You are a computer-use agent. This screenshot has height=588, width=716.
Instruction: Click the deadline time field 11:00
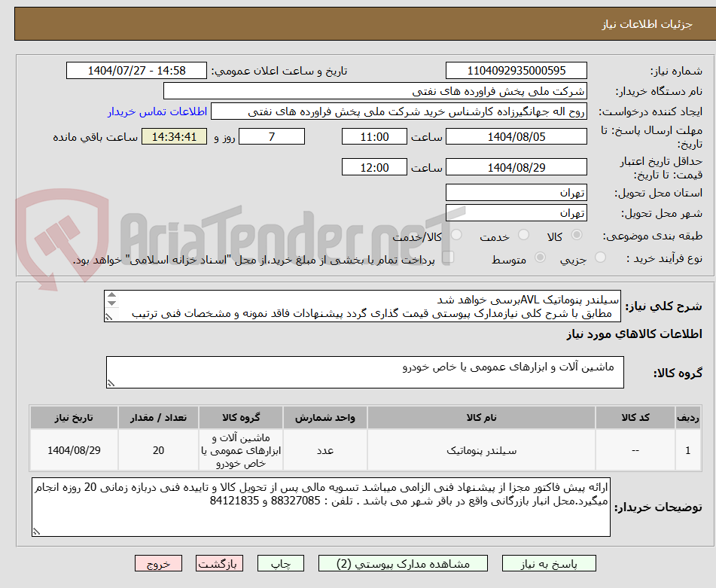374,136
